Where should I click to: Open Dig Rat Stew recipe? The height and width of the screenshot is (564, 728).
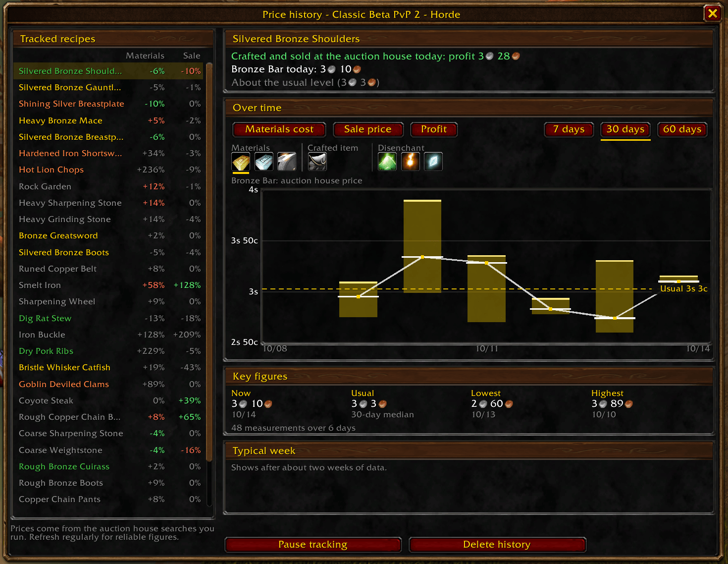point(109,318)
